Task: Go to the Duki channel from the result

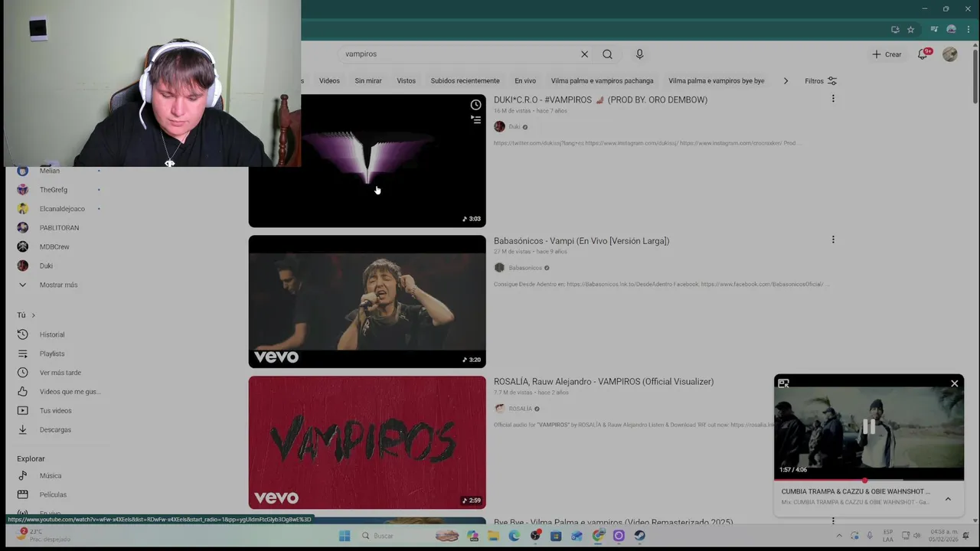Action: [x=514, y=127]
